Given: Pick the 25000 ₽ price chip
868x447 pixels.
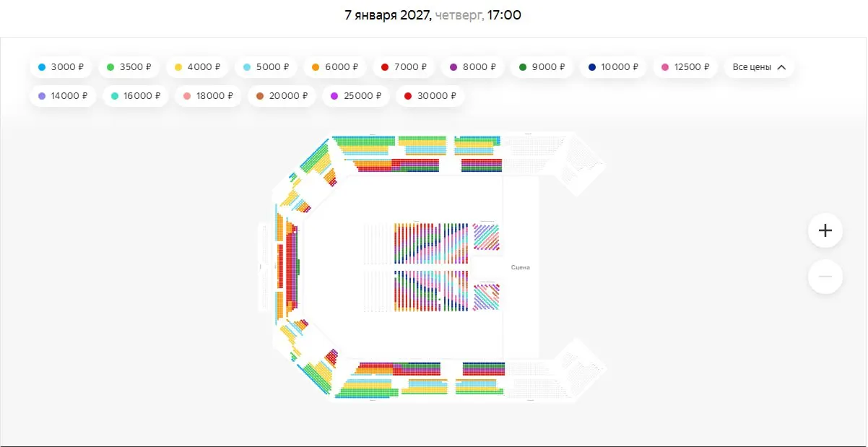Looking at the screenshot, I should (x=355, y=96).
